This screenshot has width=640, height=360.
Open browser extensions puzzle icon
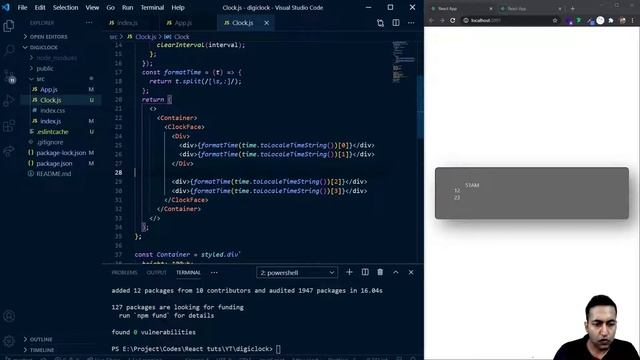[x=611, y=20]
